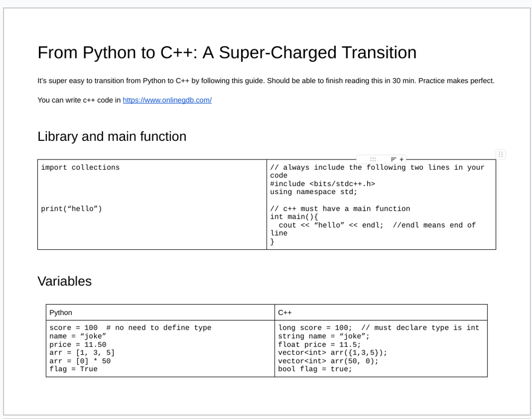Open the column sort options icon
This screenshot has height=419, width=532.
[393, 159]
